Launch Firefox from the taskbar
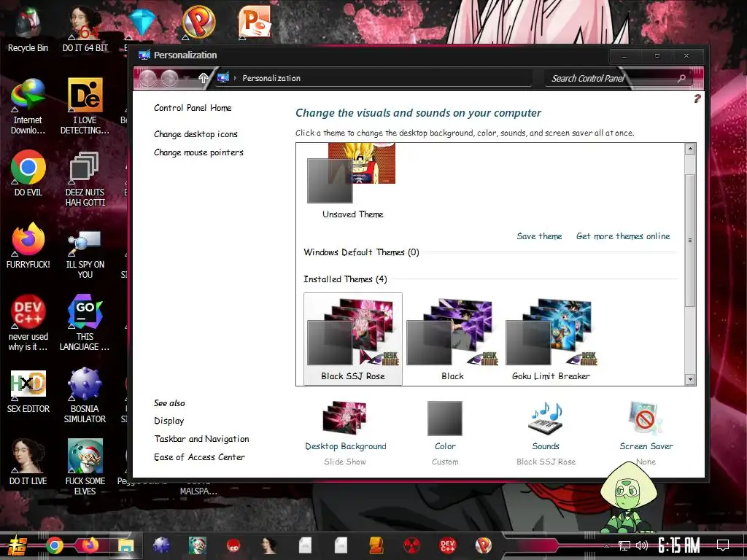Screen dimensions: 747x560 coord(90,545)
